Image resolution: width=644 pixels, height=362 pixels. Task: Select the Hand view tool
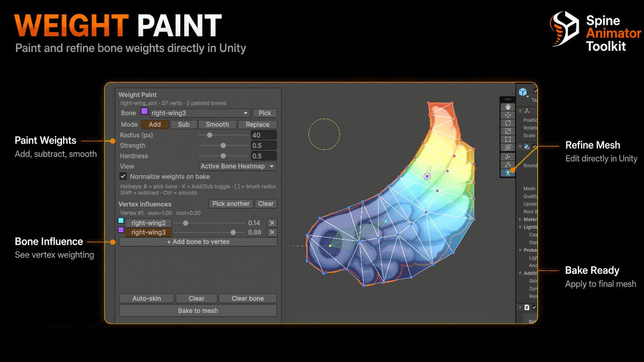click(508, 107)
